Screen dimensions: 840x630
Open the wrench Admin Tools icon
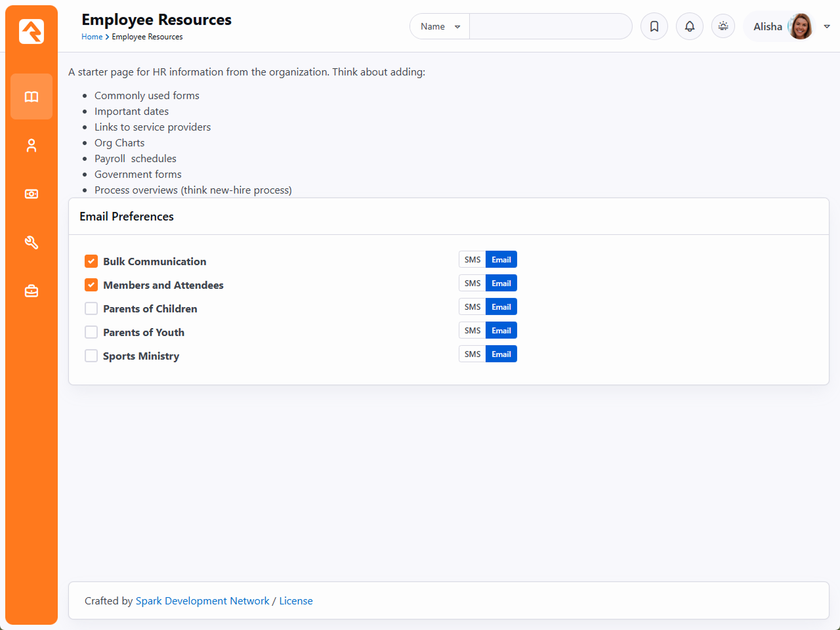(x=31, y=243)
